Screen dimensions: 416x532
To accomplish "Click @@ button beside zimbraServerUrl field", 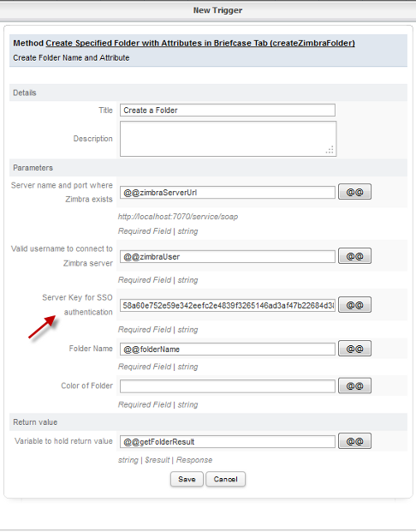I will (x=354, y=192).
